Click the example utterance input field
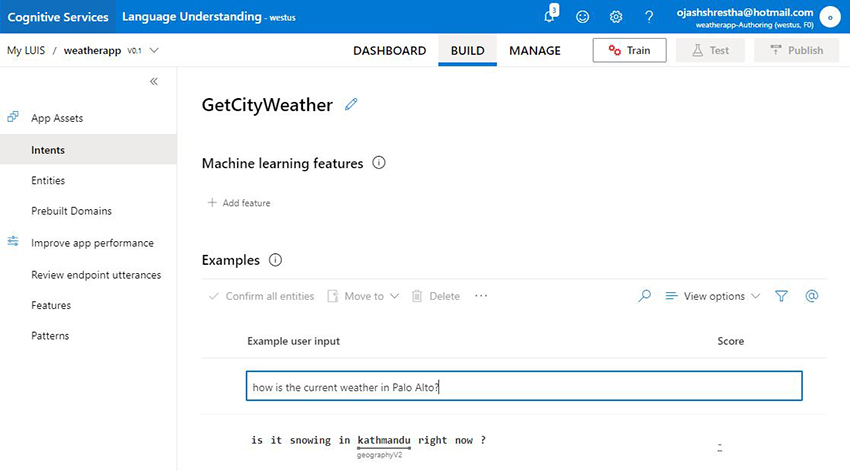The width and height of the screenshot is (850, 471). point(524,386)
